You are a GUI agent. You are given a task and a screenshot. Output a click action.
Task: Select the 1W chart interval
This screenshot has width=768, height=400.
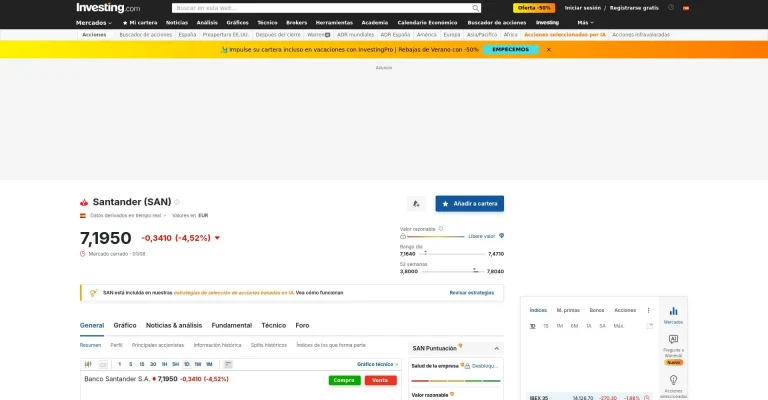pos(198,364)
